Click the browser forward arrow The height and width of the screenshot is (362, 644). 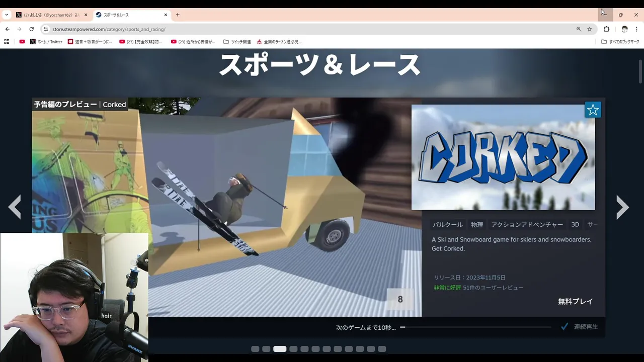19,29
